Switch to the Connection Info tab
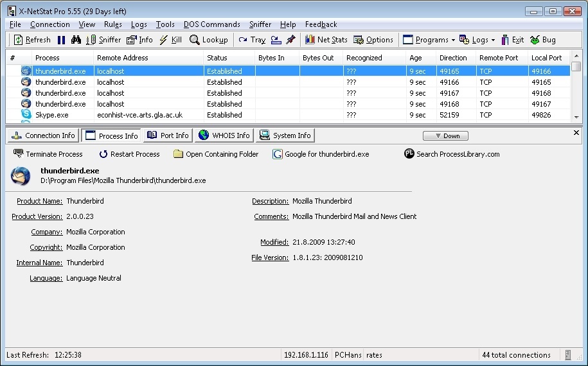The image size is (588, 366). pyautogui.click(x=43, y=135)
